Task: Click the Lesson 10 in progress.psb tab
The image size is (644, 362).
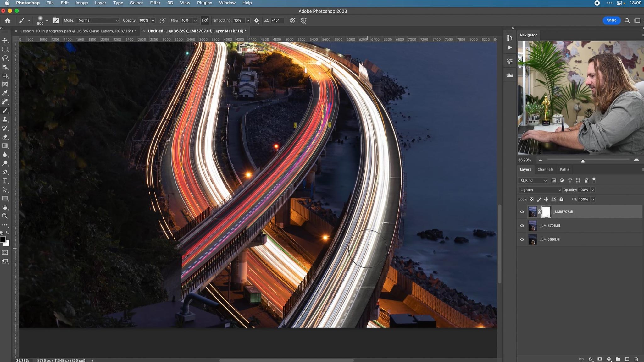Action: coord(77,31)
